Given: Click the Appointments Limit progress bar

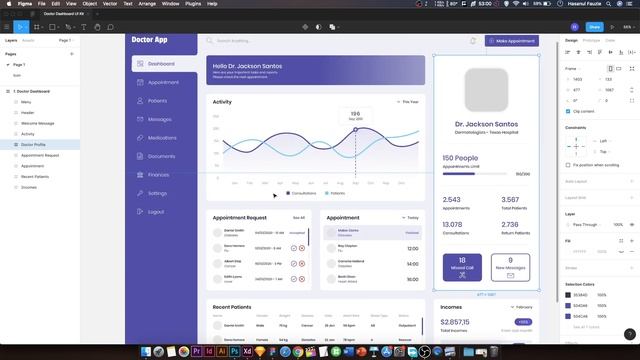Looking at the screenshot, I should [475, 174].
